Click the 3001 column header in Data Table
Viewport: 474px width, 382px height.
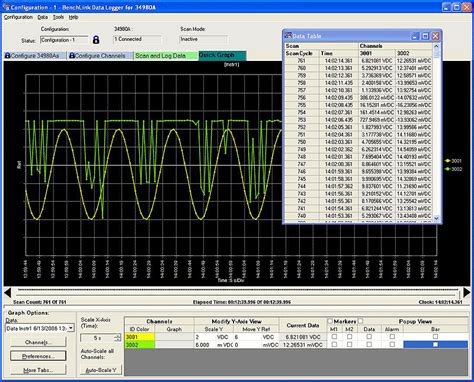[x=377, y=53]
